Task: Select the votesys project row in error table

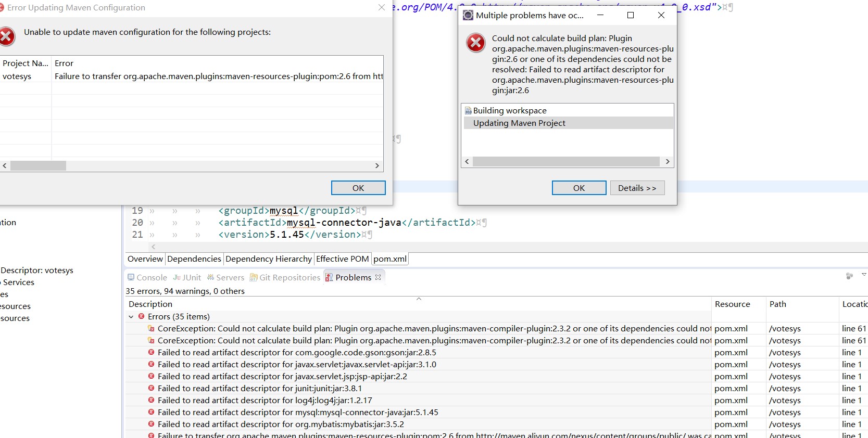Action: 192,76
